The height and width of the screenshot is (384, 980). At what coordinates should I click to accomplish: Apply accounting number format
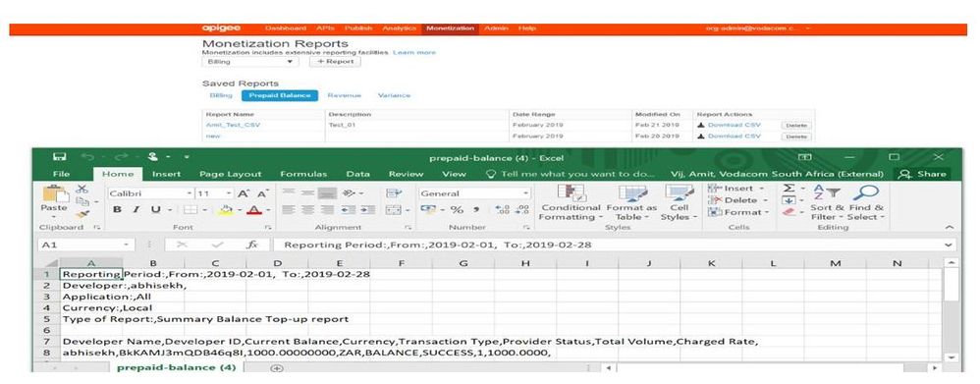click(427, 210)
